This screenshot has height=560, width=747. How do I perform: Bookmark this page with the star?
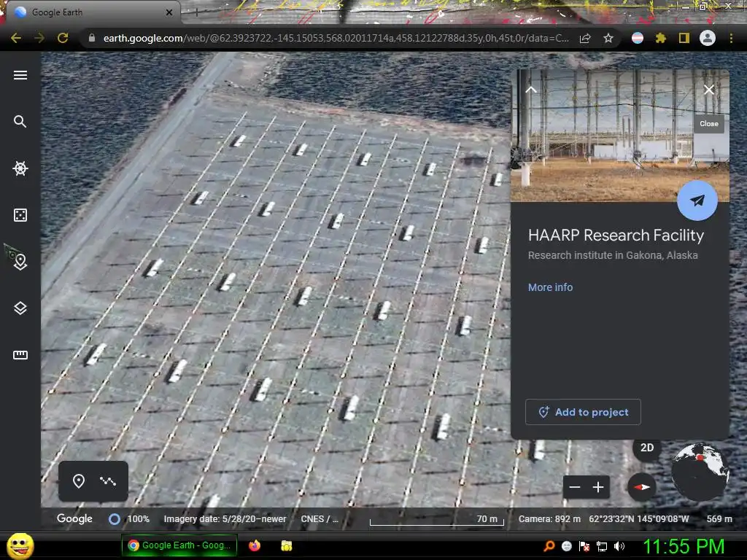click(608, 38)
